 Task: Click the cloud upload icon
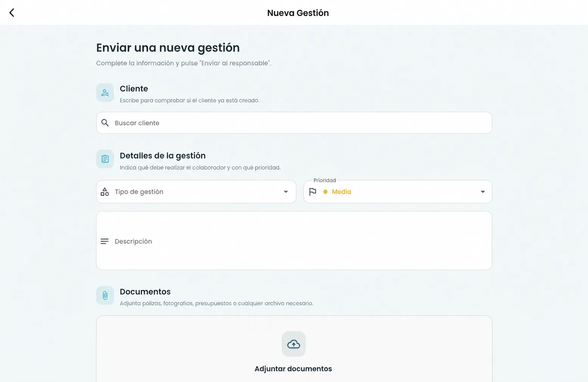(293, 344)
